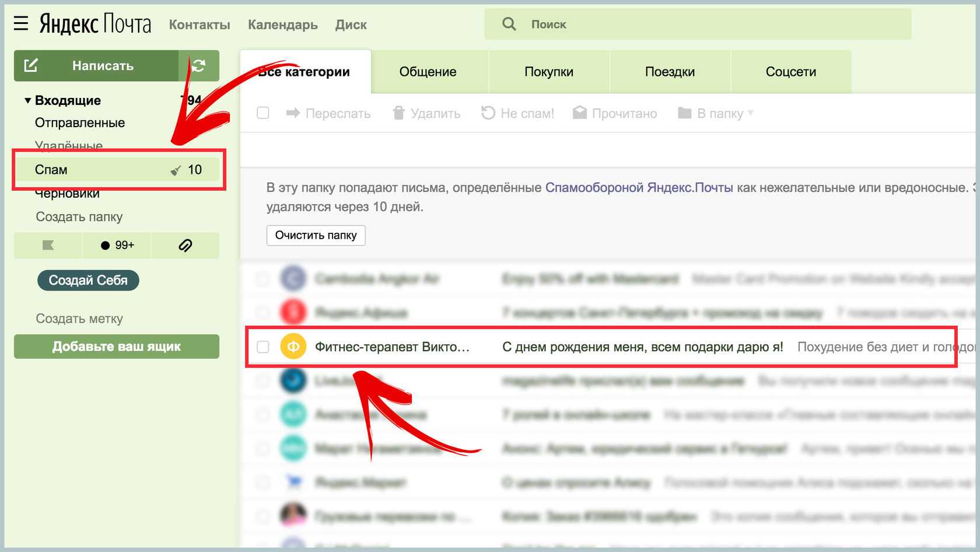Image resolution: width=980 pixels, height=552 pixels.
Task: Tick the checkbox for Фитнес-терапевт message
Action: [x=263, y=347]
